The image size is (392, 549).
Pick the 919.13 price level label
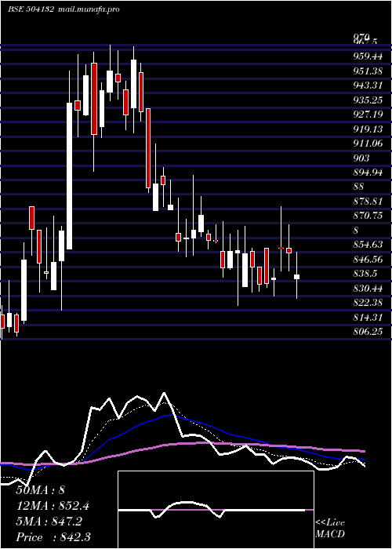coord(368,129)
